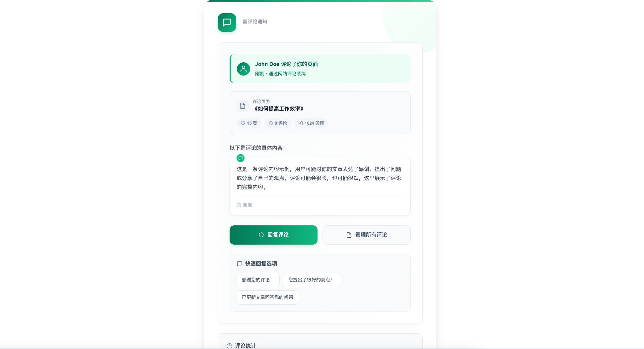644x349 pixels.
Task: Click the green chat logo icon in header
Action: click(x=227, y=23)
